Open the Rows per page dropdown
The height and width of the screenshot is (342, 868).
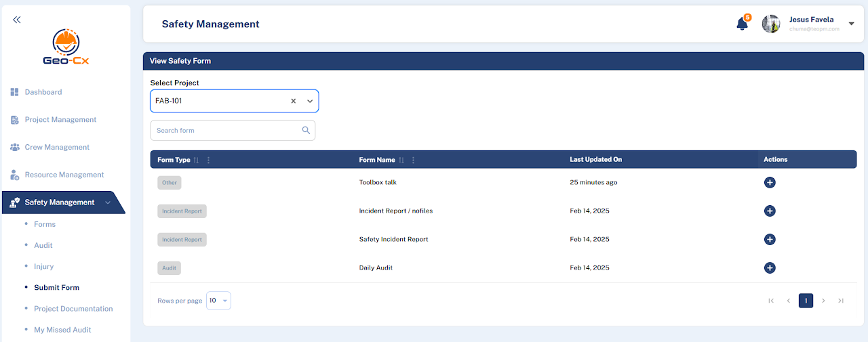coord(218,301)
